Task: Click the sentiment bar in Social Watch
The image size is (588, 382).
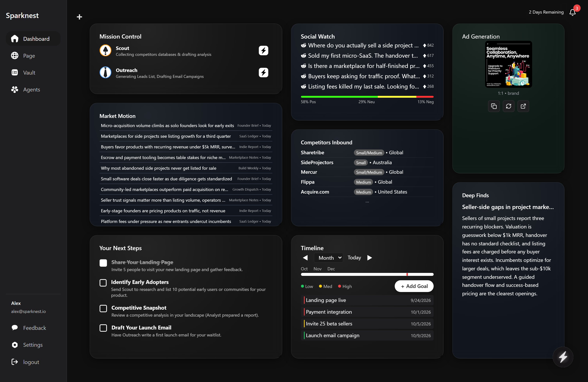Action: click(367, 97)
